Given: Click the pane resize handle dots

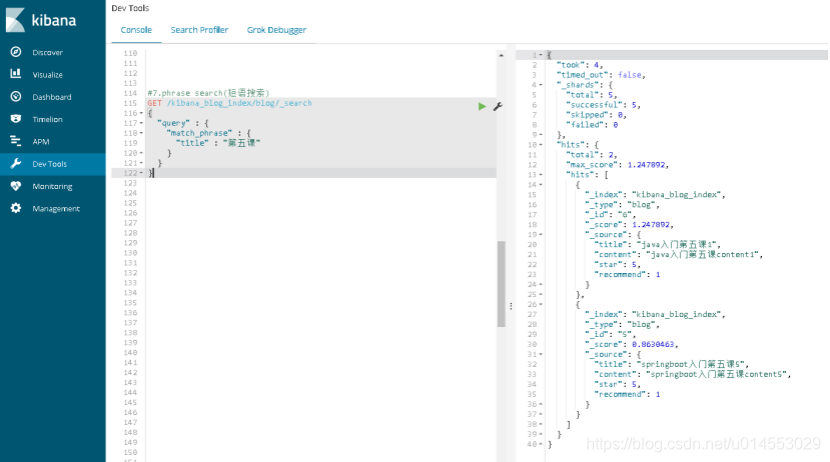Looking at the screenshot, I should click(x=511, y=306).
